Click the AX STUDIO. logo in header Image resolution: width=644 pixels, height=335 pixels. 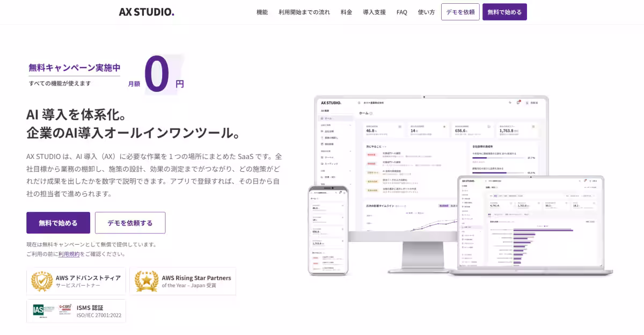(x=147, y=12)
